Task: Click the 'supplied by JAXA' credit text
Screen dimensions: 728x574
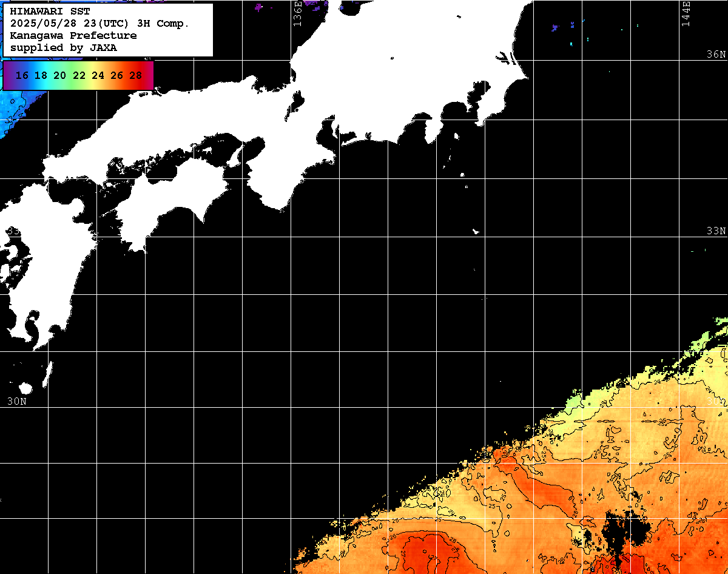Action: 64,47
